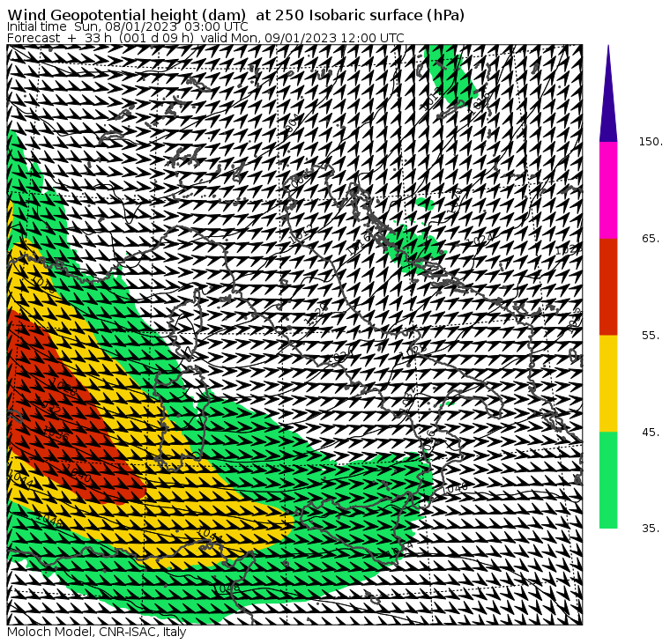Click the colorbar label '65.'
This screenshot has width=670, height=644.
(x=651, y=239)
